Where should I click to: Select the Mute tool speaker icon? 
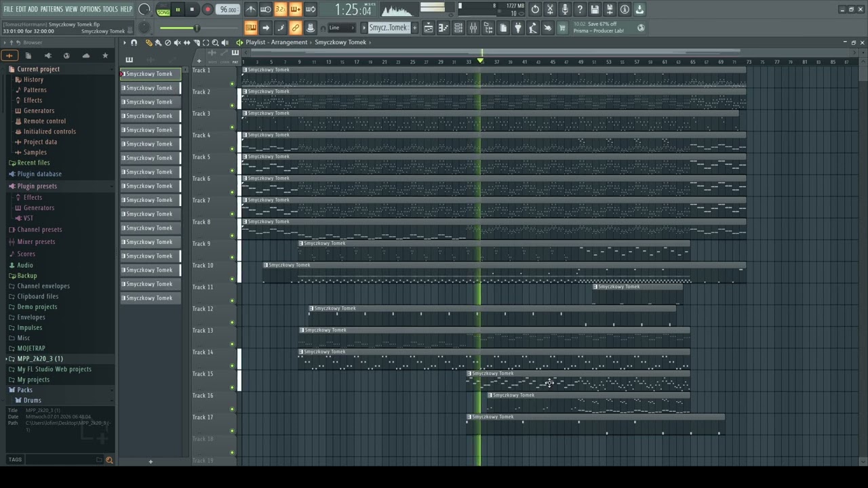tap(177, 43)
